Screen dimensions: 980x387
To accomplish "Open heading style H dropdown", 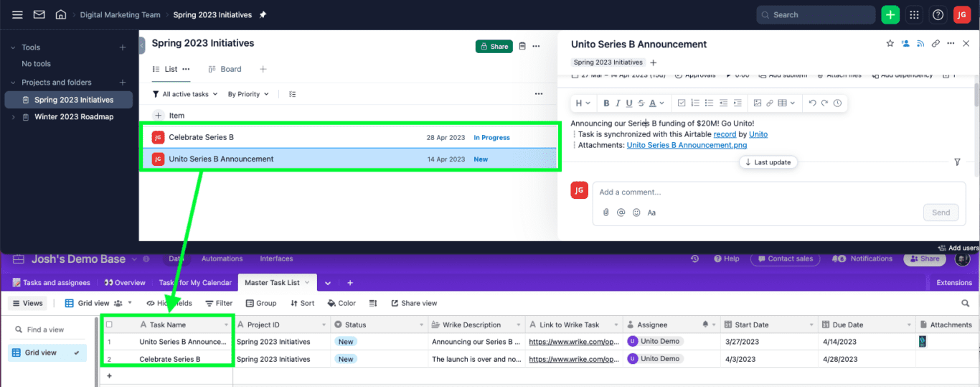I will pyautogui.click(x=583, y=103).
